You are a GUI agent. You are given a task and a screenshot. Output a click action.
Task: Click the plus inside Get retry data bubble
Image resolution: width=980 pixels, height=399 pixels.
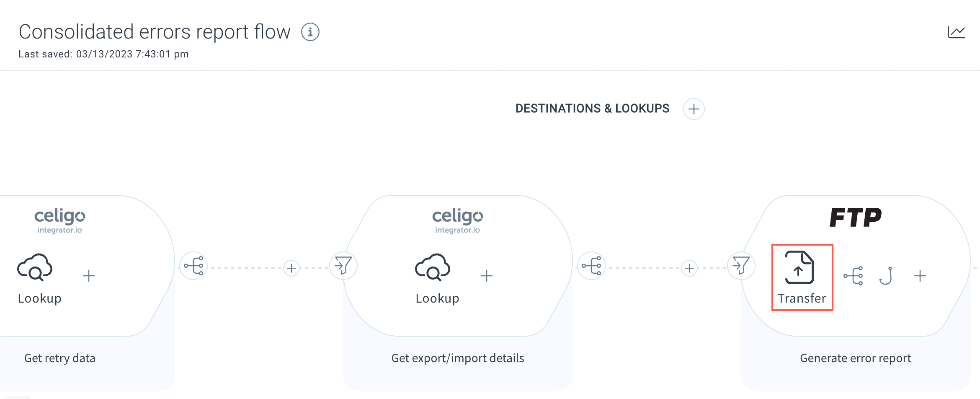(89, 276)
